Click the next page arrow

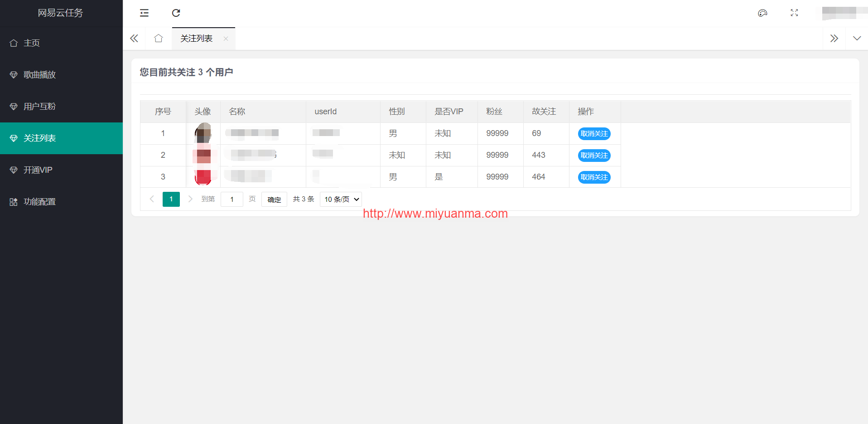pos(190,199)
